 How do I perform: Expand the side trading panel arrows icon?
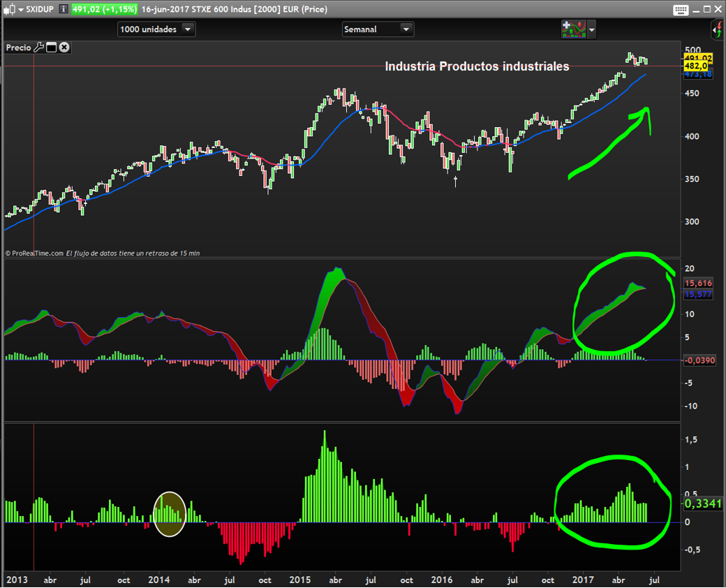(717, 30)
